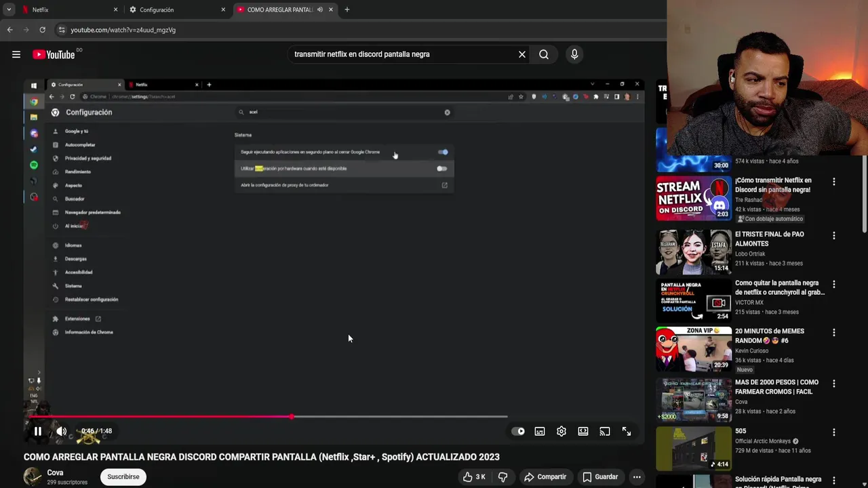Screen dimensions: 868x488
Task: Open Stream Netflix on Discord thumbnail
Action: pos(693,199)
